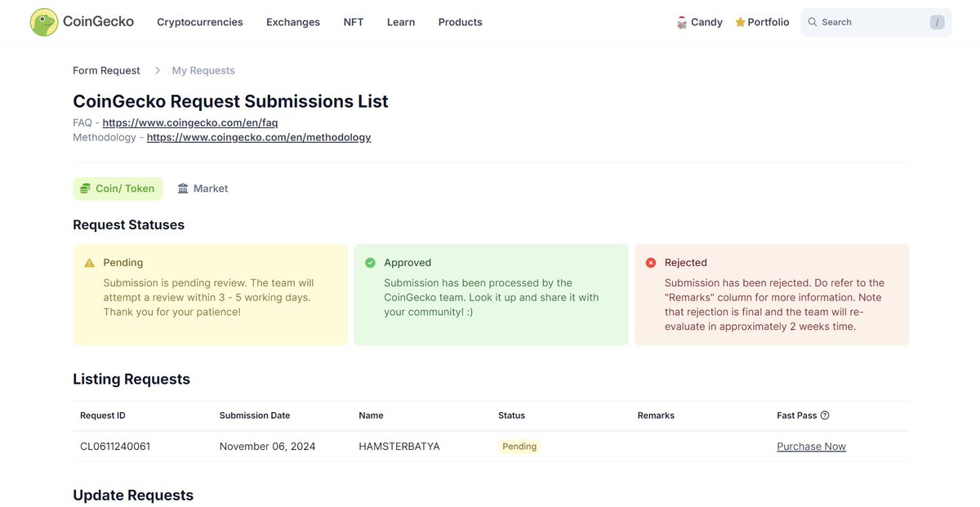Image resolution: width=980 pixels, height=507 pixels.
Task: Open the FAQ URL link
Action: [x=190, y=123]
